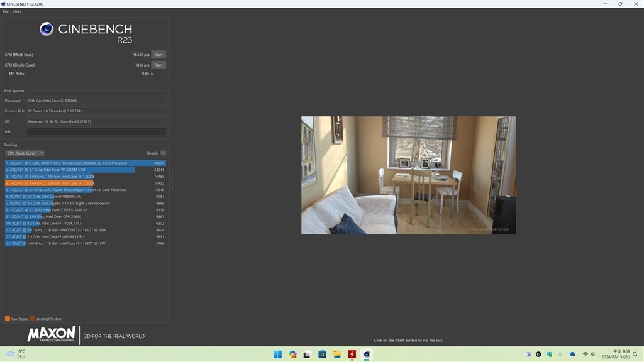644x362 pixels.
Task: Select the Threadripper 2990WX ranking entry
Action: 85,162
